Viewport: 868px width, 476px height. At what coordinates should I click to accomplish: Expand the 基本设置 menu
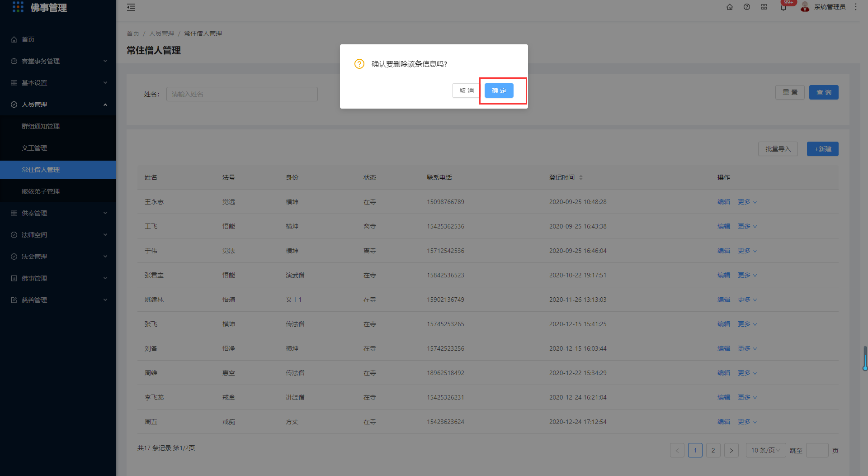point(105,83)
